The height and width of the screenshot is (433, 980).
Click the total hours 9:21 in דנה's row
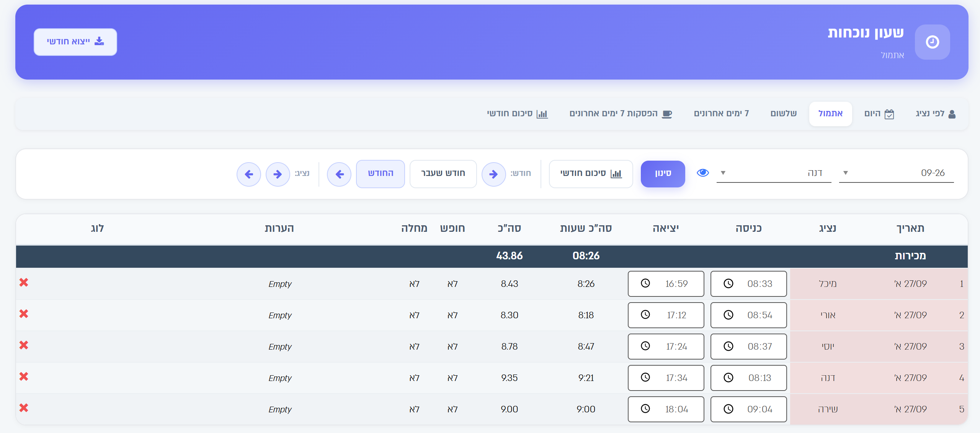click(x=586, y=378)
